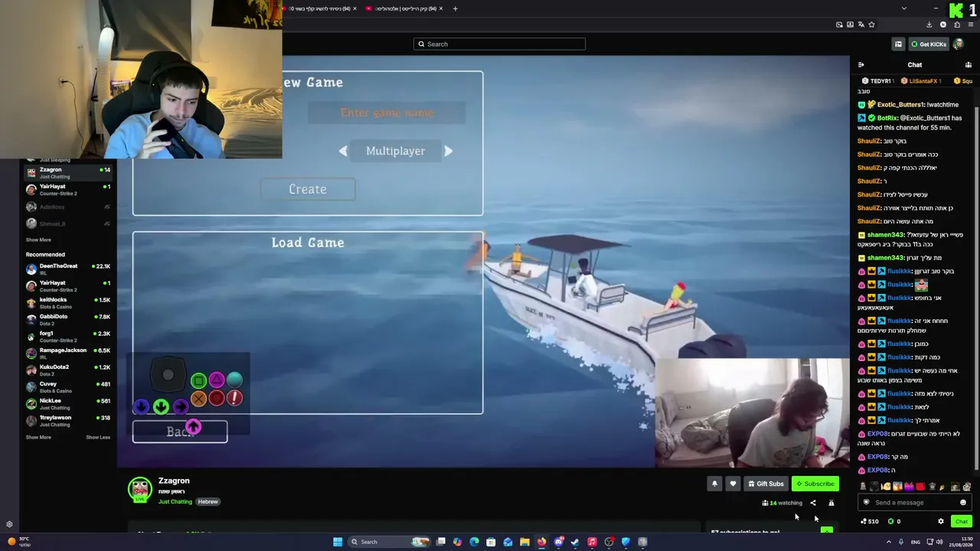
Task: Click the taskbar volume speaker icon
Action: pyautogui.click(x=939, y=542)
